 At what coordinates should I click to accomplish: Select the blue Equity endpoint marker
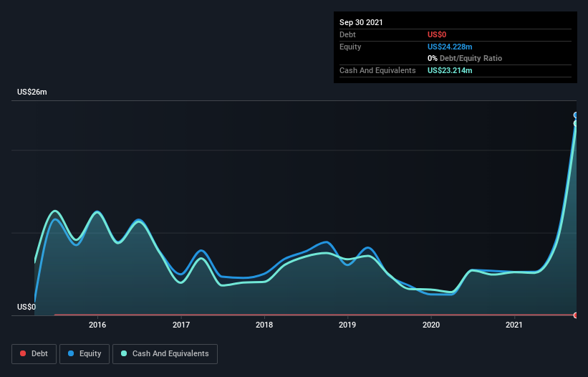pos(576,115)
